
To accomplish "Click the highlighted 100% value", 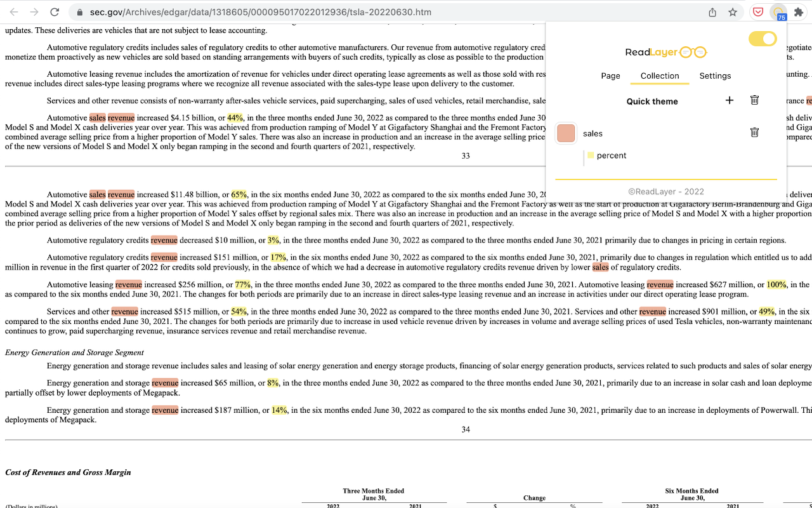I will (x=777, y=285).
